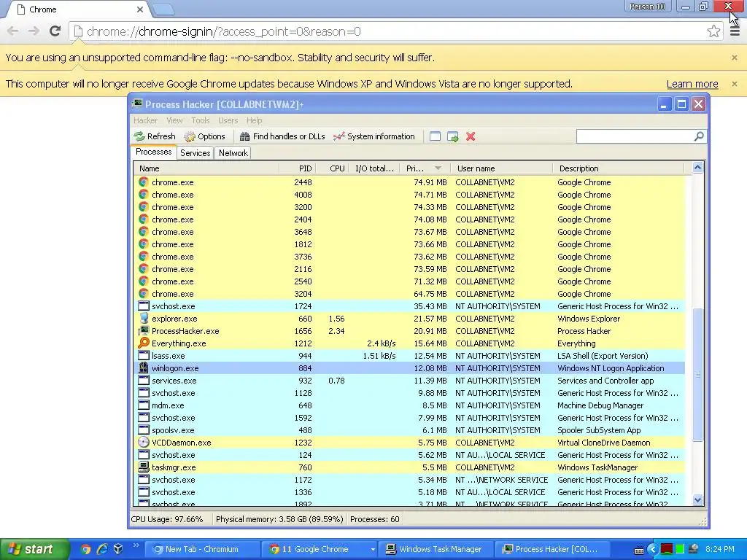
Task: Click Learn more link in Chrome infobar
Action: coord(692,84)
